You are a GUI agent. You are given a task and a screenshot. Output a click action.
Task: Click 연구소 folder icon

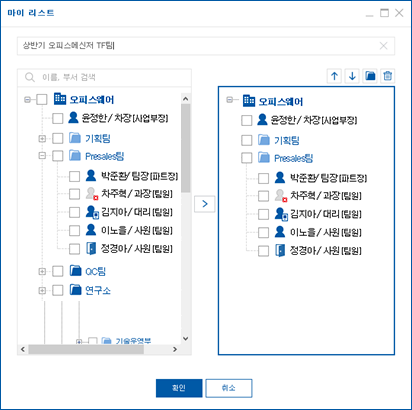pyautogui.click(x=75, y=290)
